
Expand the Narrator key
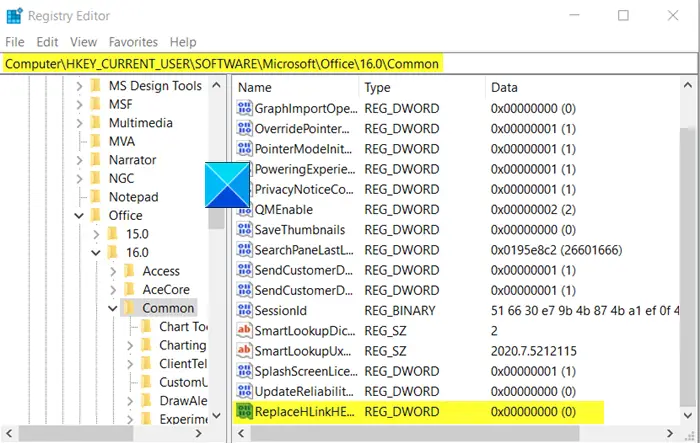(79, 160)
